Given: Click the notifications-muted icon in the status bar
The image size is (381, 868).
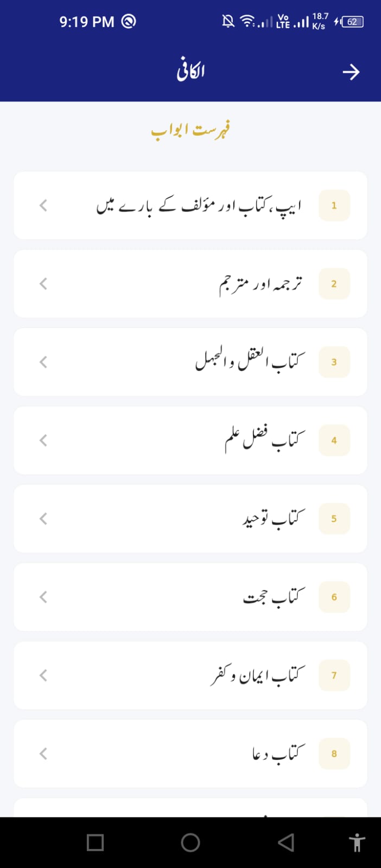Looking at the screenshot, I should coord(227,21).
